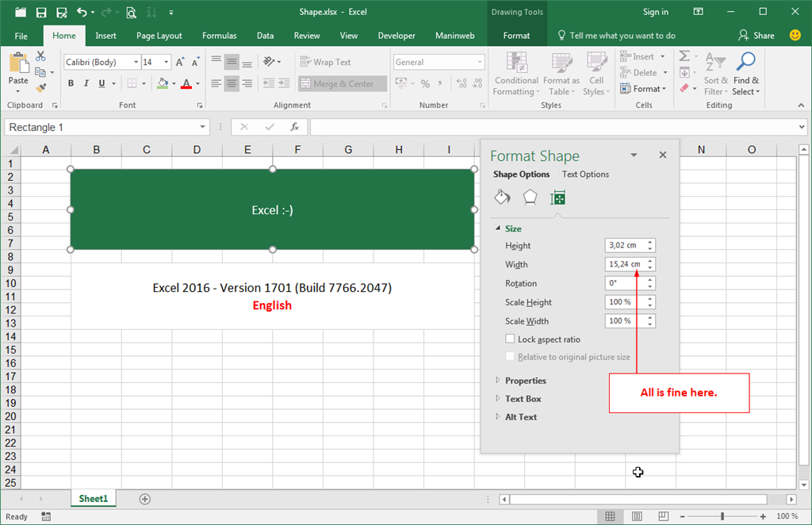Click the Undo arrow icon

[82, 12]
